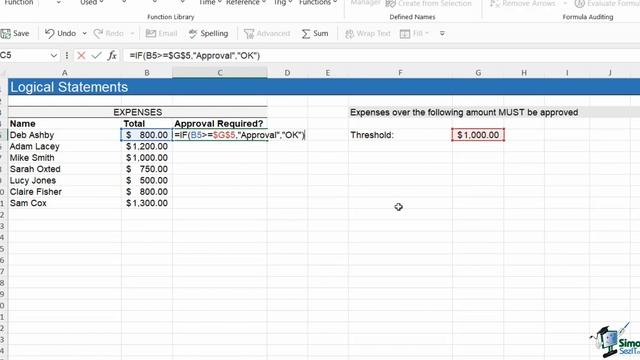The height and width of the screenshot is (360, 640).
Task: Click the Mike Smith cell
Action: [64, 158]
